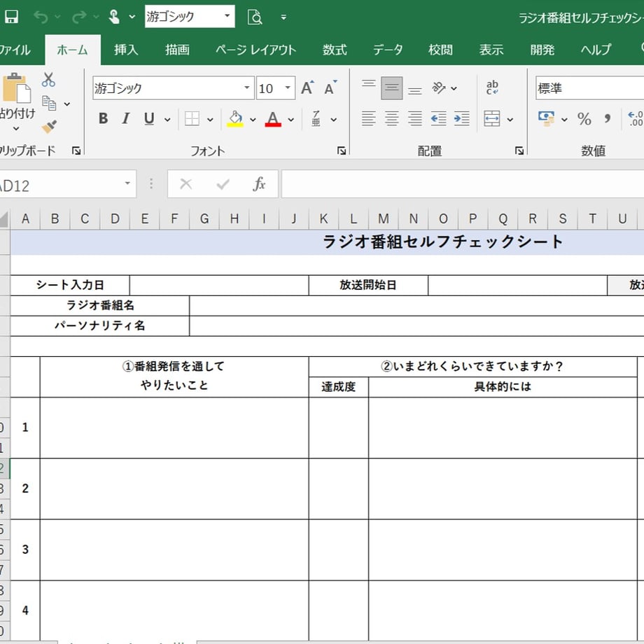Click the Paste clipboard icon
644x644 pixels.
point(16,88)
